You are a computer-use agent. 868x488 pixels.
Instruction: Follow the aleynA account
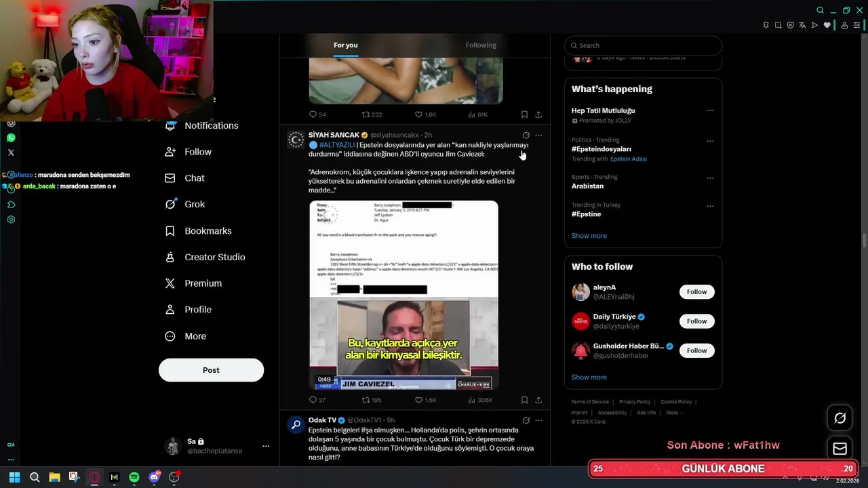696,292
